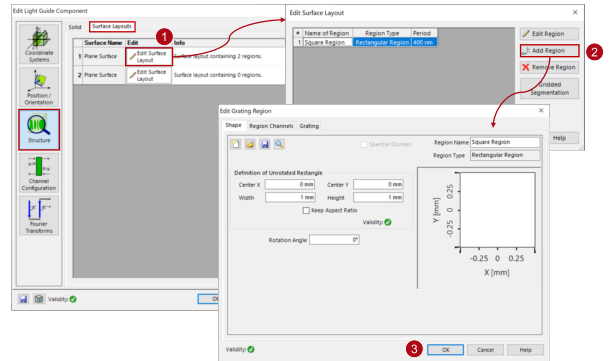Enable the Keep Aspect Ratio checkbox
The image size is (614, 361).
306,210
